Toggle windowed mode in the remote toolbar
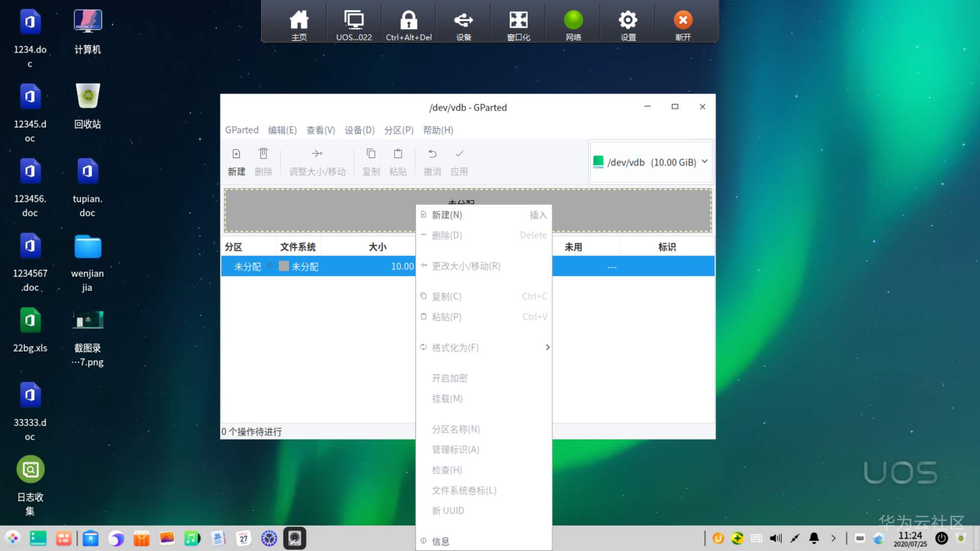Screen dimensions: 980x551 coord(518,21)
